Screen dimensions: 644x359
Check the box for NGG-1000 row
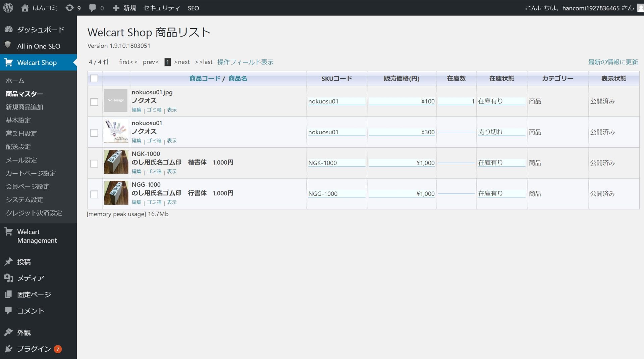point(94,194)
